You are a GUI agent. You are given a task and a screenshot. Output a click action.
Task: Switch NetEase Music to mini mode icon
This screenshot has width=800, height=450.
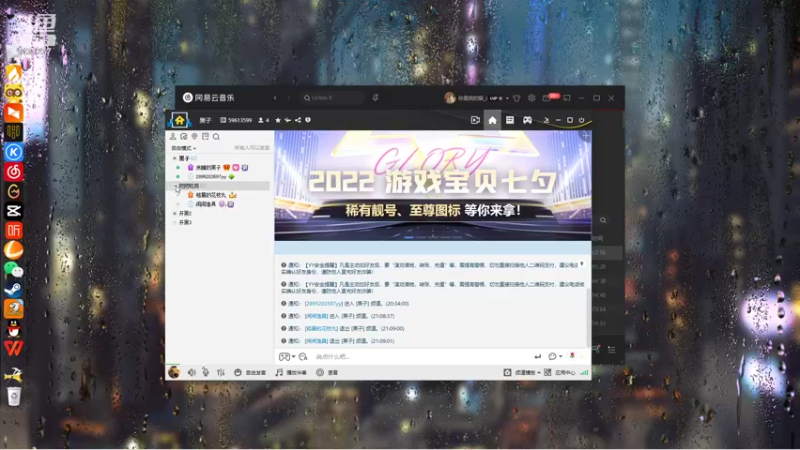point(567,98)
